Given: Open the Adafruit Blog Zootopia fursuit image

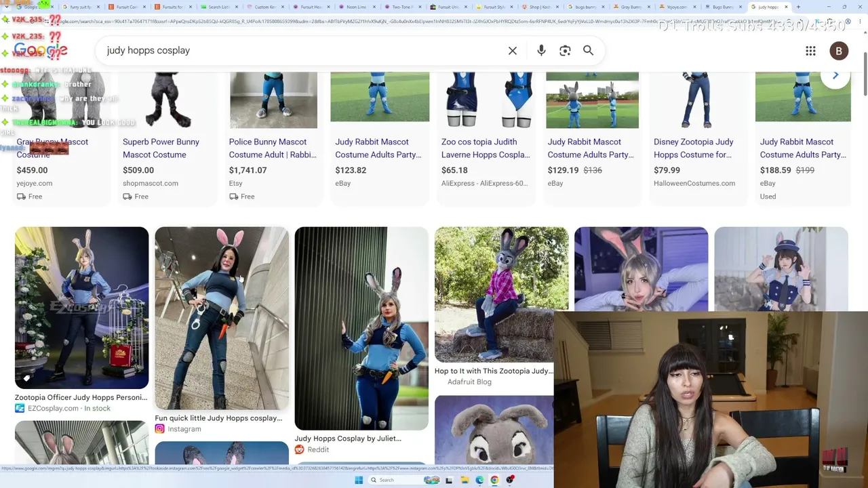Looking at the screenshot, I should point(501,294).
